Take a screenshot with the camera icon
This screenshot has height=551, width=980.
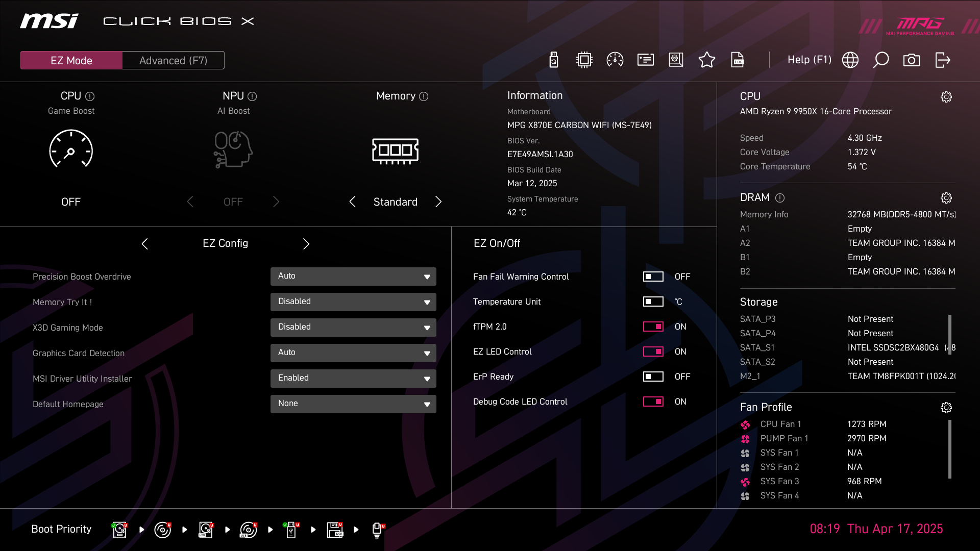911,60
